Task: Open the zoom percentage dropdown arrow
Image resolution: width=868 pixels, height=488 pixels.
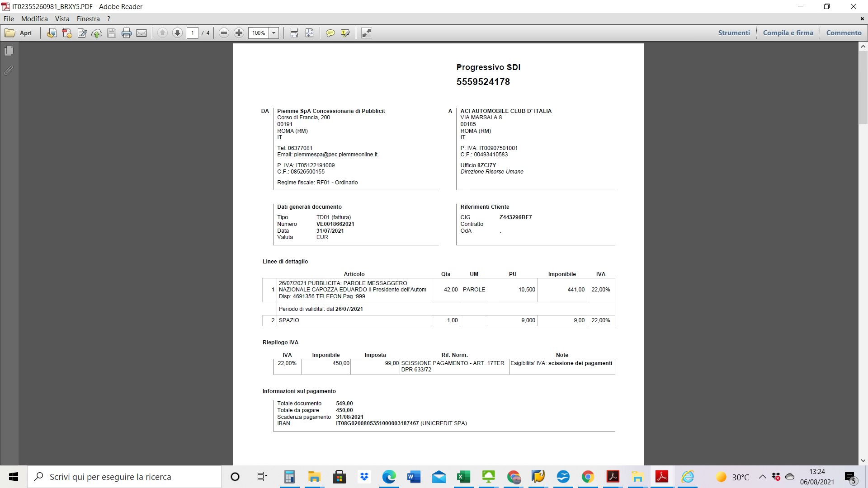Action: [274, 33]
